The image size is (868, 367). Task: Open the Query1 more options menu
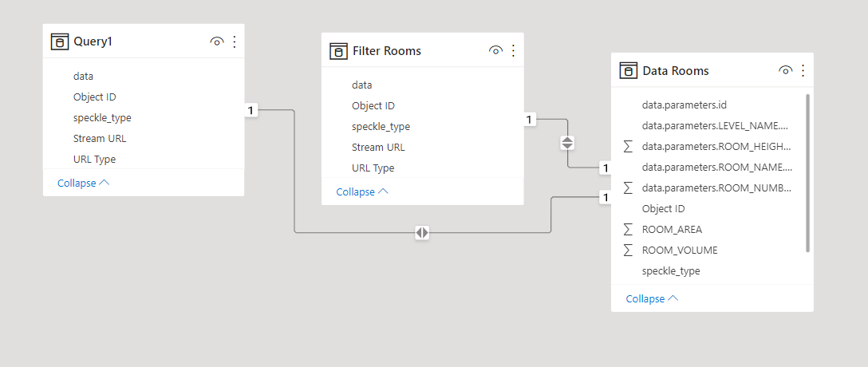click(x=235, y=42)
